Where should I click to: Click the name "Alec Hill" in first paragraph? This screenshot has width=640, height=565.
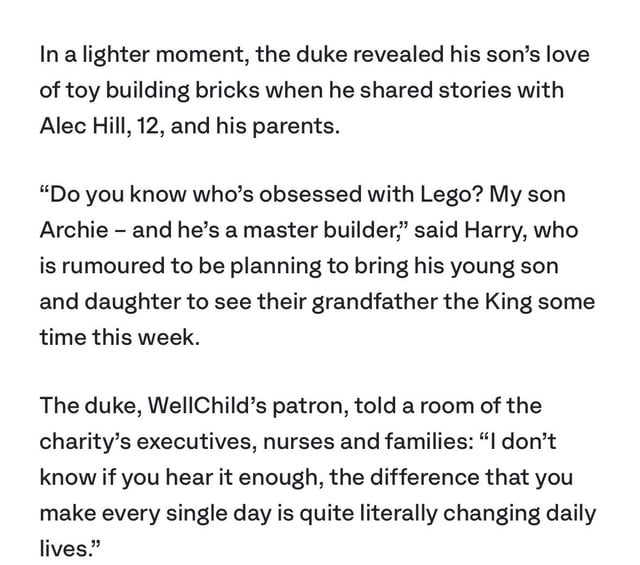click(x=85, y=125)
